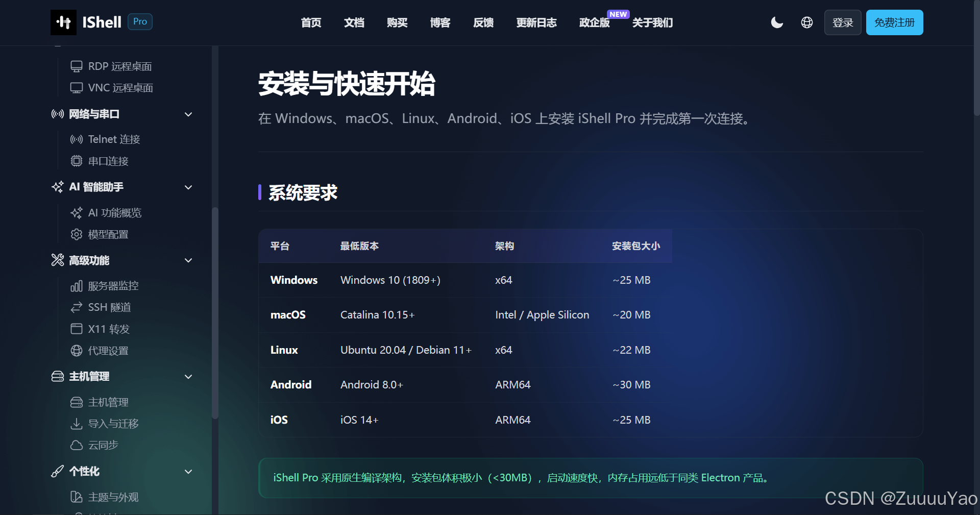
Task: Click the page scrollbar on the right edge
Action: click(x=976, y=58)
